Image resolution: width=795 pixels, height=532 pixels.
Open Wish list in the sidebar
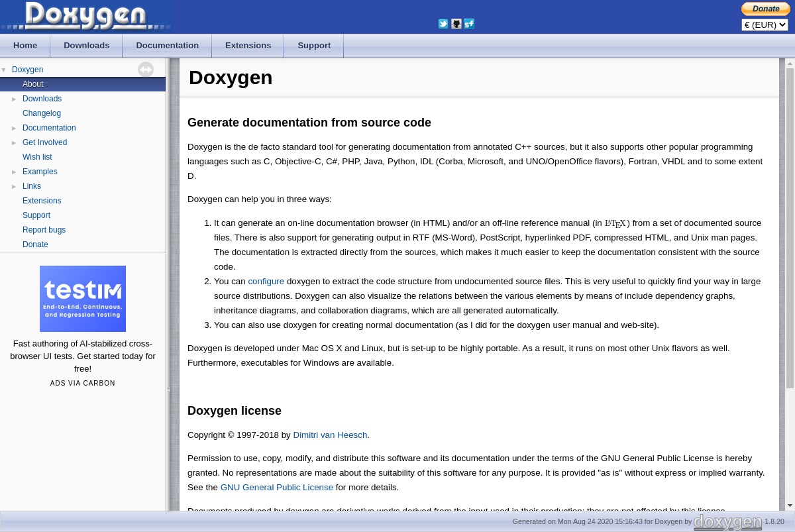(37, 157)
